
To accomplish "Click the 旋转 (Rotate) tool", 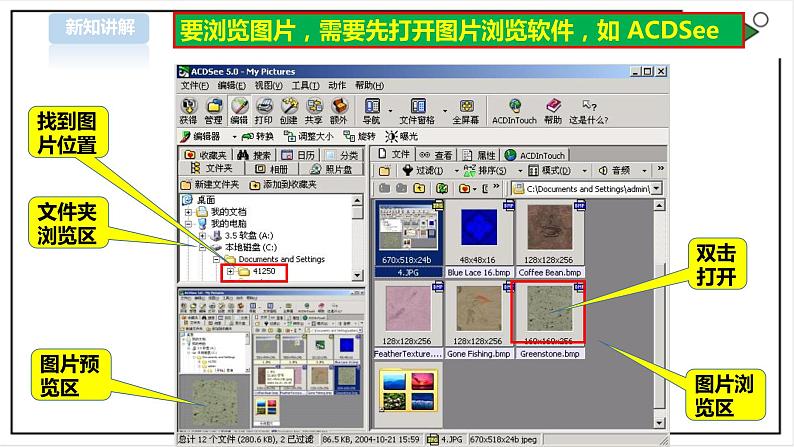I will click(360, 136).
